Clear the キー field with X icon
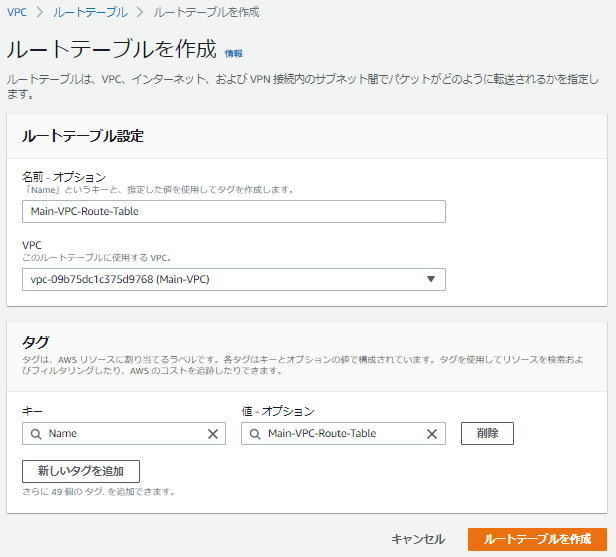The width and height of the screenshot is (616, 557). [x=212, y=434]
